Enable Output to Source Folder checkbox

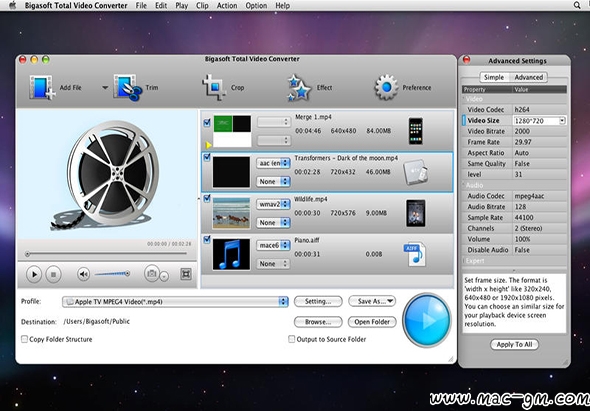click(292, 339)
